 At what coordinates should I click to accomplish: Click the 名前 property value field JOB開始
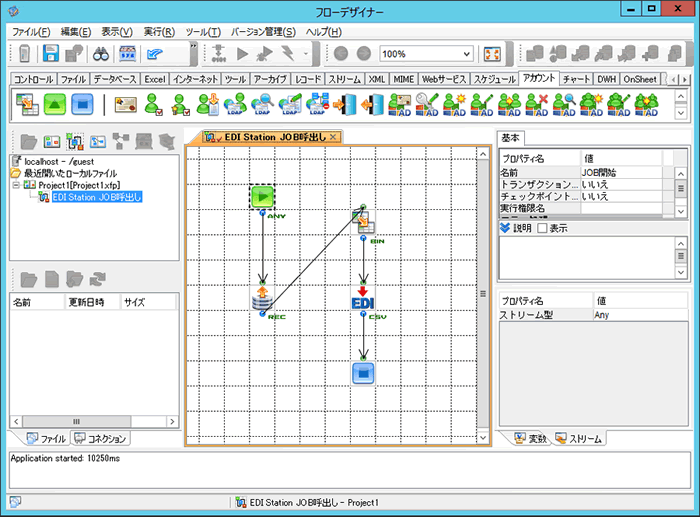[620, 173]
